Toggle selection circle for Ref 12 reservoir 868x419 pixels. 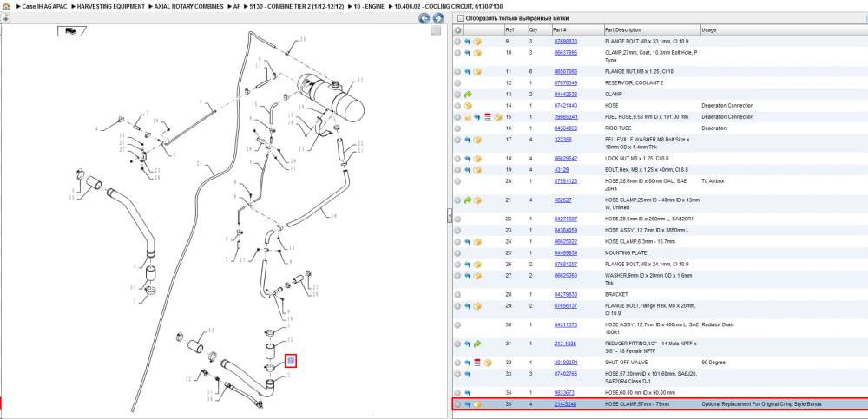pyautogui.click(x=457, y=83)
